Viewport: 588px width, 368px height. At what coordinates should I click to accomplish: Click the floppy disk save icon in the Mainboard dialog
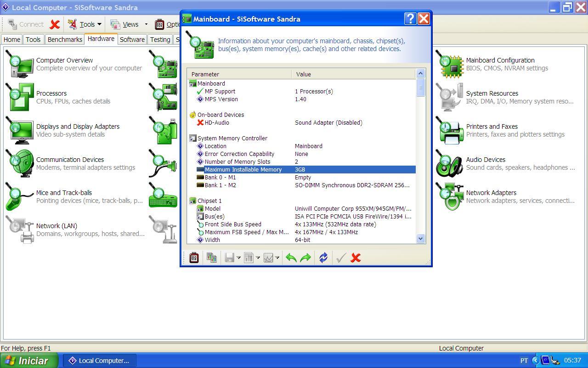tap(230, 258)
